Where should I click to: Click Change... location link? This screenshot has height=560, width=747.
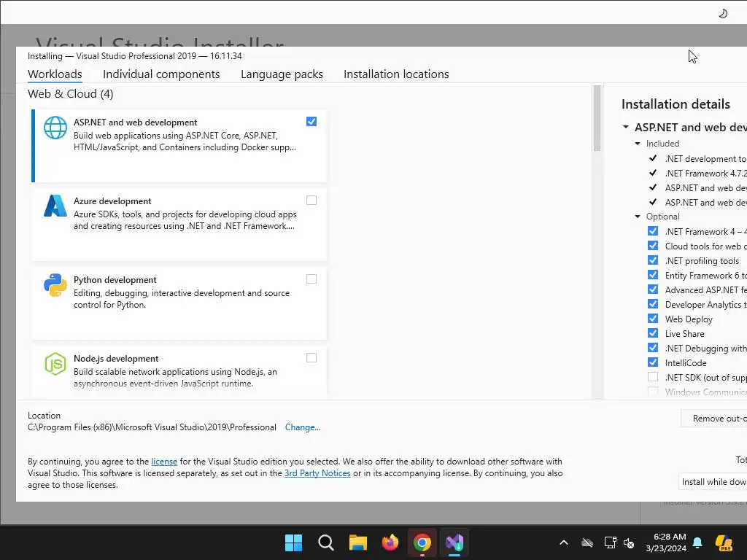[303, 427]
